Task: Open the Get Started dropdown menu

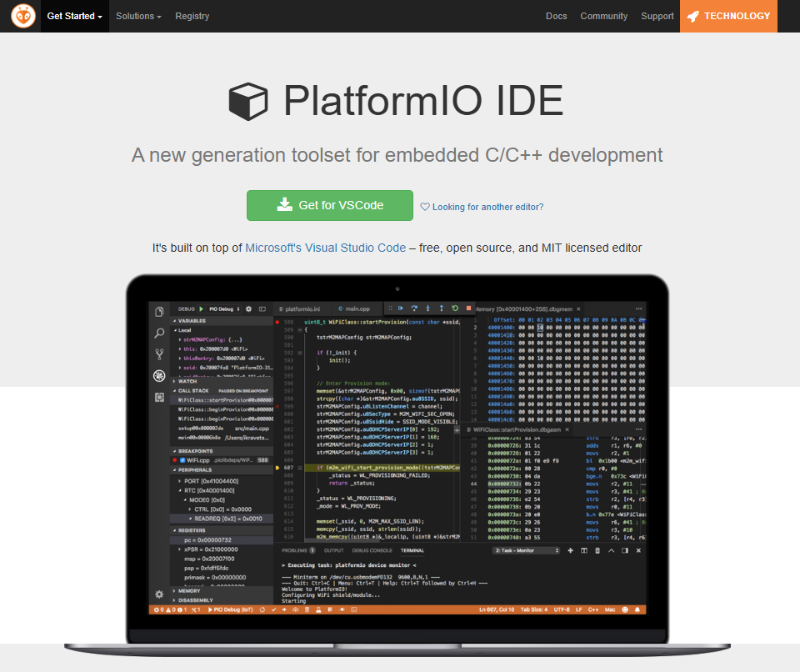Action: (74, 16)
